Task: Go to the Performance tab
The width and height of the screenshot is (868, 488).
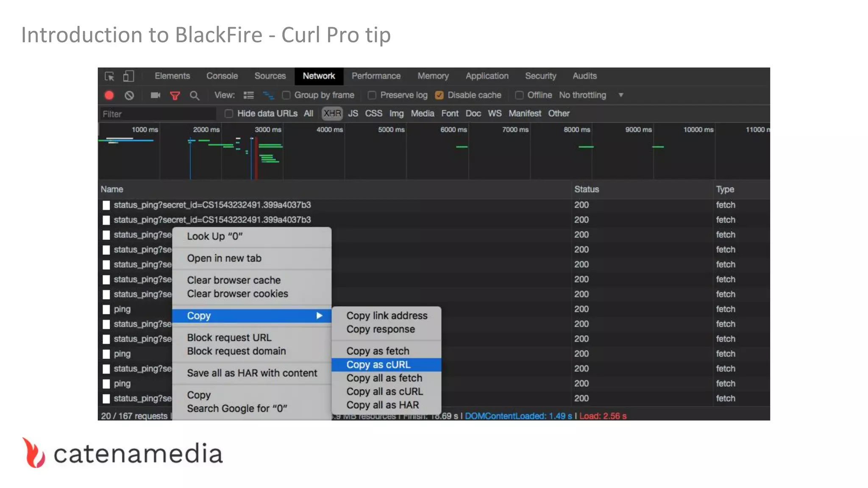Action: [376, 76]
